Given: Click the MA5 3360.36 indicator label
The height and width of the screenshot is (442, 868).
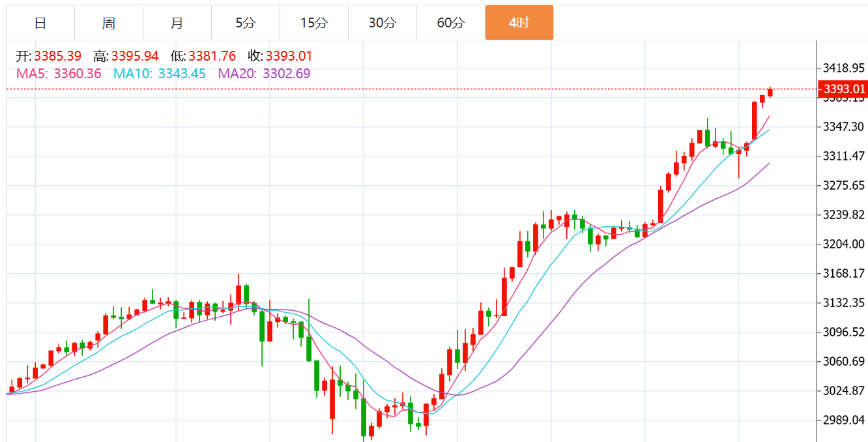Looking at the screenshot, I should coord(59,74).
